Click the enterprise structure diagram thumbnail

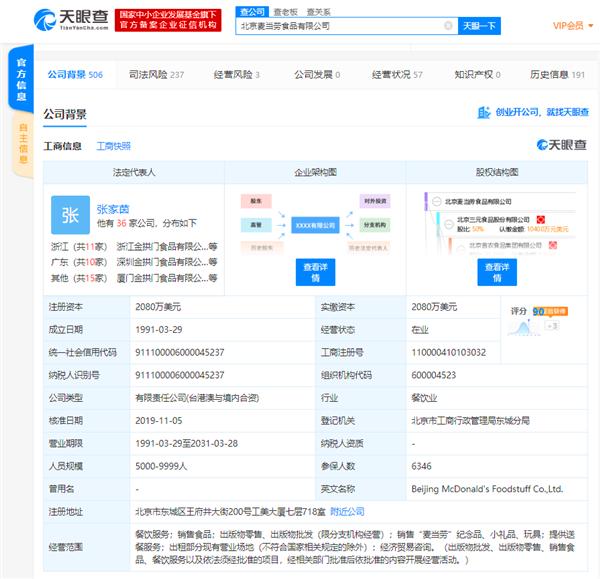[315, 224]
